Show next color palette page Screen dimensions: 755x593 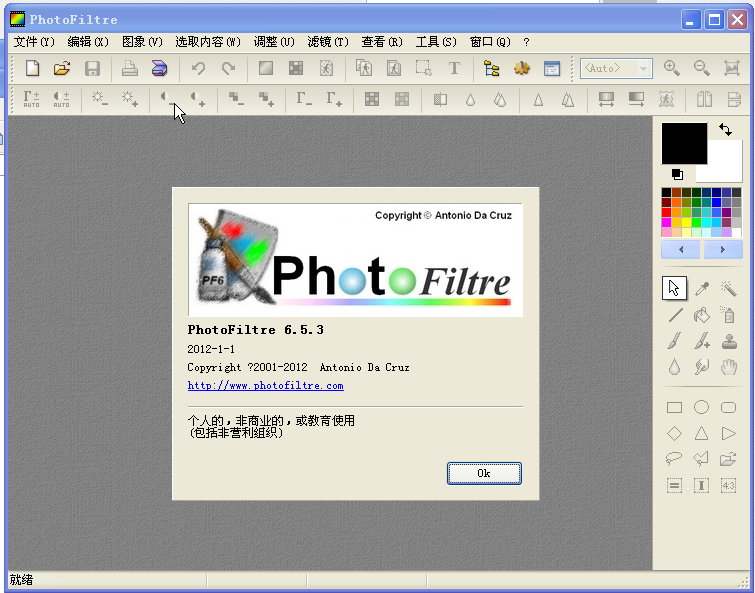[723, 249]
